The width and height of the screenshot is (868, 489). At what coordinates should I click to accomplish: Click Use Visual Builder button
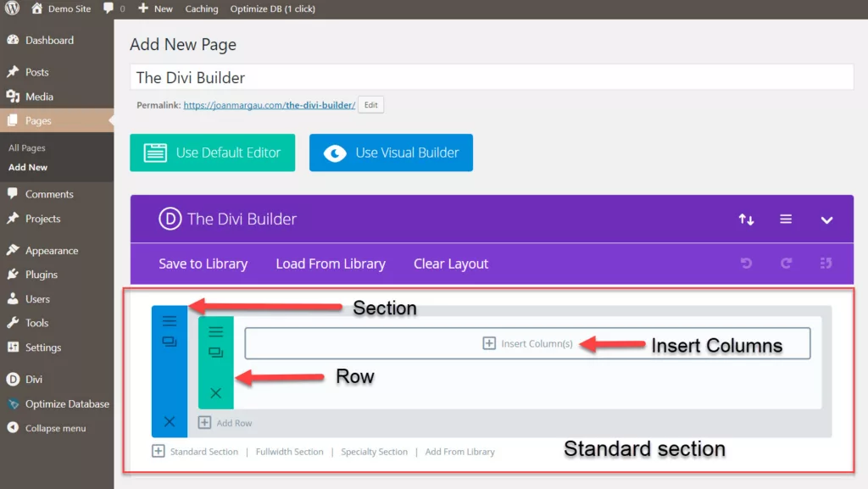pyautogui.click(x=391, y=153)
